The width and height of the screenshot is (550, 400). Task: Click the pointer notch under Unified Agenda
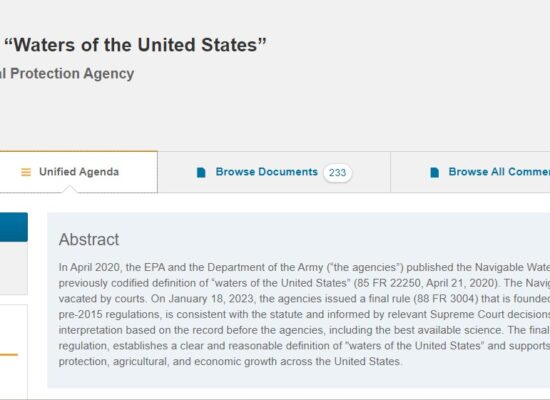click(69, 189)
